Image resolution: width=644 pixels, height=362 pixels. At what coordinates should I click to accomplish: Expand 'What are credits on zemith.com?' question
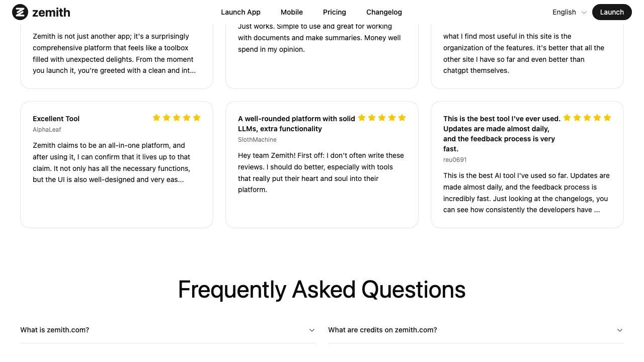click(475, 330)
